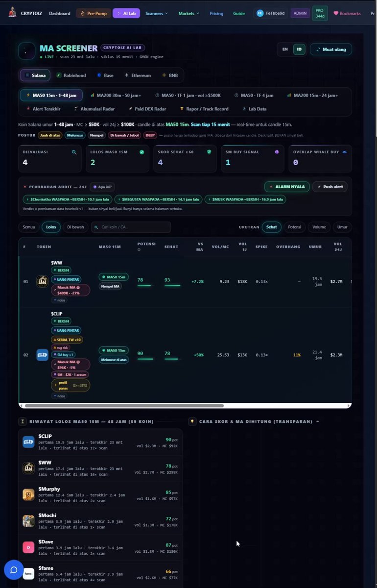Click the Cari koin / CA search field

click(131, 227)
